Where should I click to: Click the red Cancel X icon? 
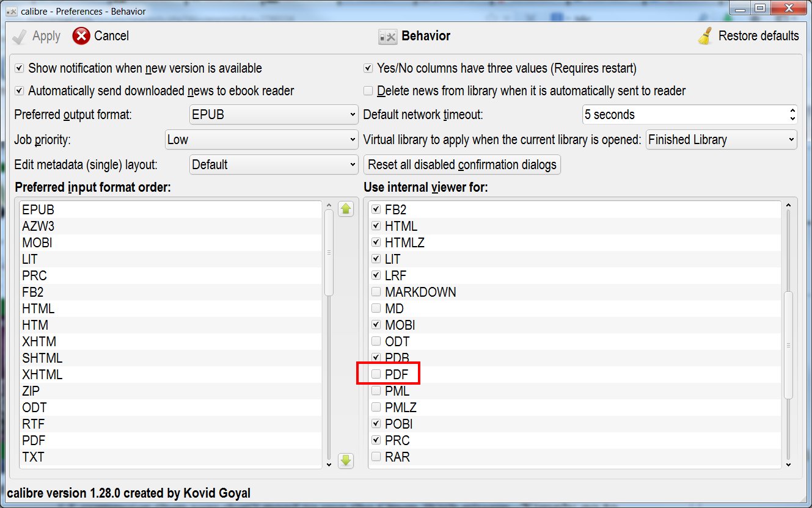click(x=81, y=36)
